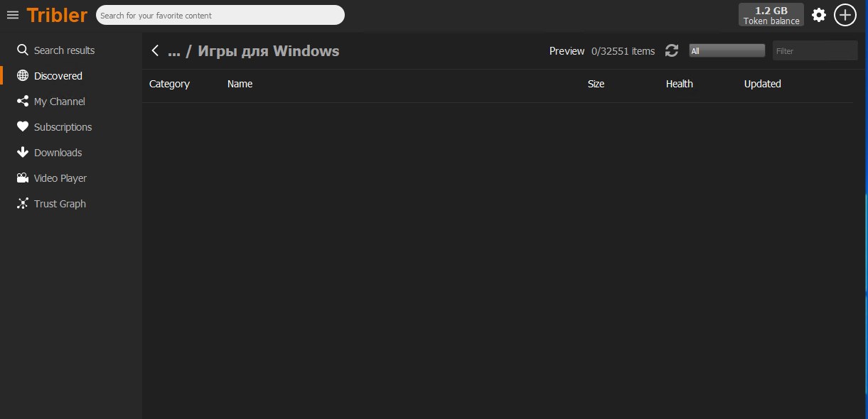The width and height of the screenshot is (868, 419).
Task: Click the Preview label
Action: click(567, 51)
